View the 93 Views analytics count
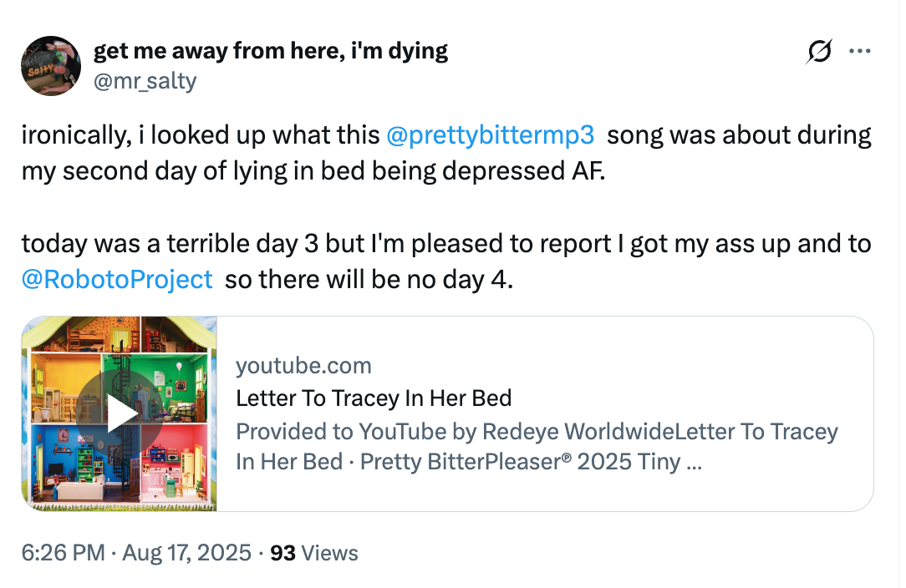This screenshot has height=588, width=906. point(314,552)
